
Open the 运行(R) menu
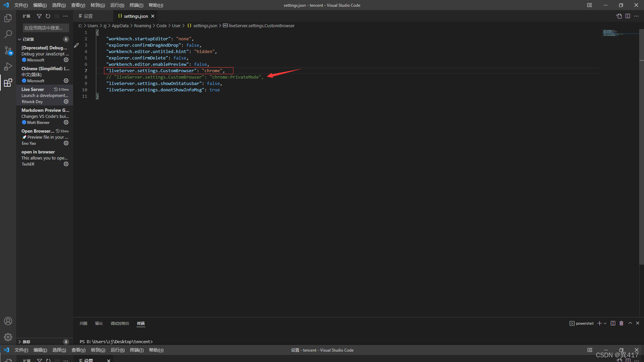[x=117, y=5]
